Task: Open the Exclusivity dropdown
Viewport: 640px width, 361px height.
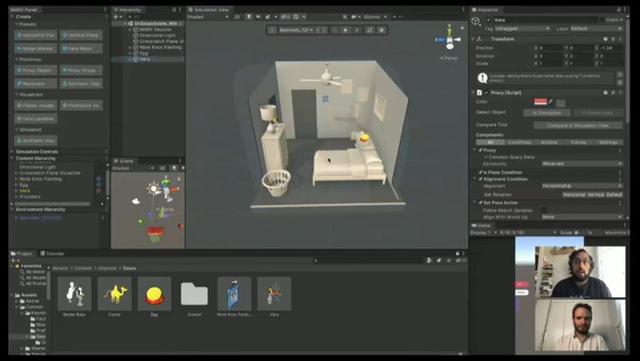Action: [x=582, y=164]
